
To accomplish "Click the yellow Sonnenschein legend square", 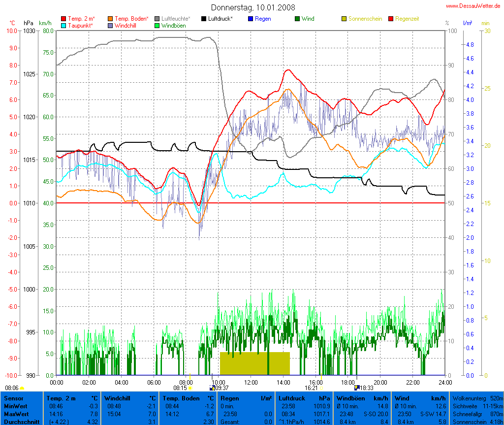I will coord(345,19).
